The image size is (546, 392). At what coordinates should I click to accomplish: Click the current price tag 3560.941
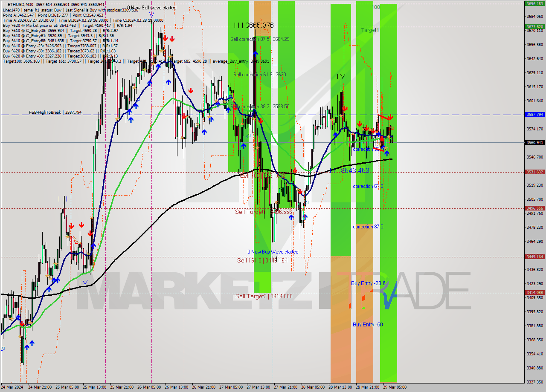click(534, 142)
